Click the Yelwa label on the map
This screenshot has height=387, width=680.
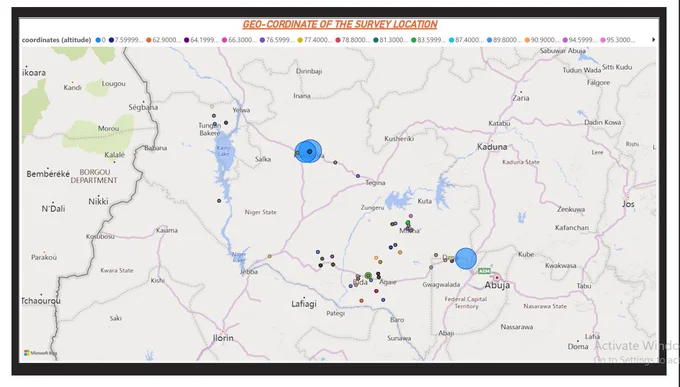[241, 110]
